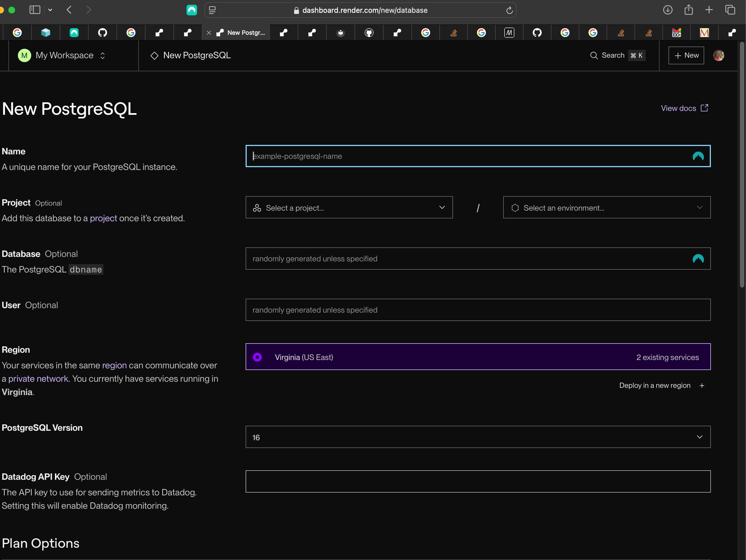
Task: Click the plus icon beside Deploy in a new region
Action: point(702,385)
